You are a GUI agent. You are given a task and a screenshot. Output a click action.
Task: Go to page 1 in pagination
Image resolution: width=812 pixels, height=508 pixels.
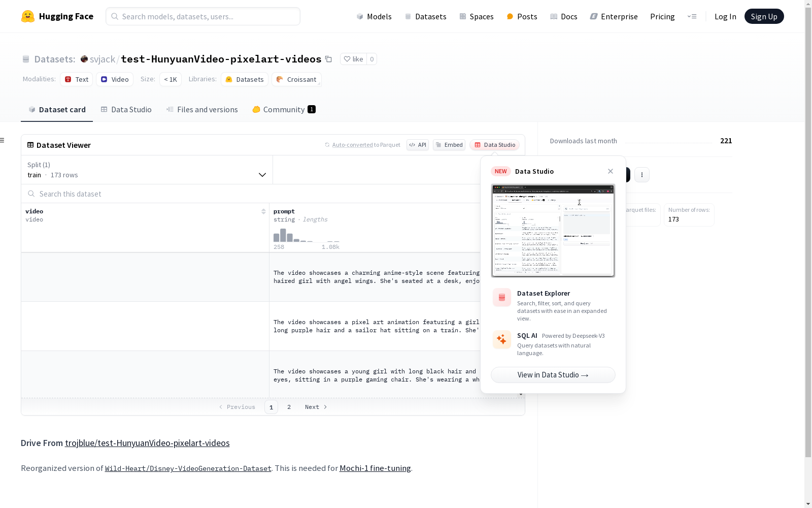click(271, 407)
